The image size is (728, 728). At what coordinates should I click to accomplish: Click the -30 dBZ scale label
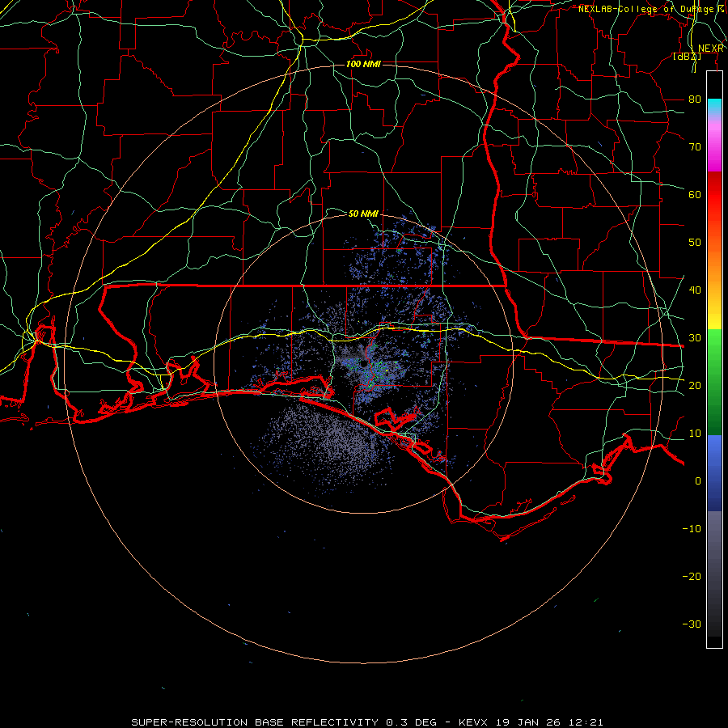coord(692,624)
